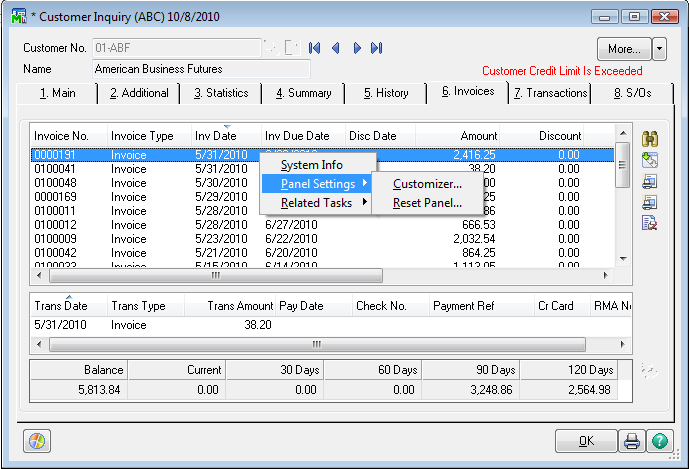This screenshot has height=469, width=689.
Task: Expand the Related Tasks submenu
Action: point(316,203)
